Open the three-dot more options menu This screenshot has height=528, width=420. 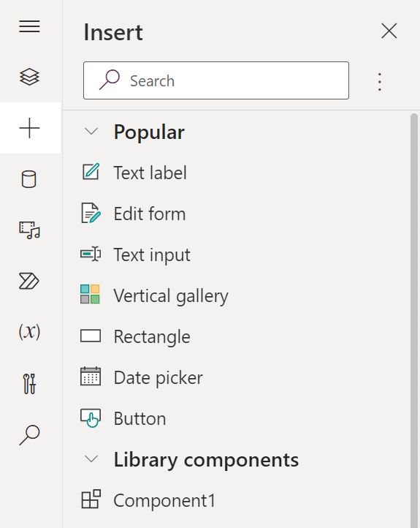pos(380,81)
